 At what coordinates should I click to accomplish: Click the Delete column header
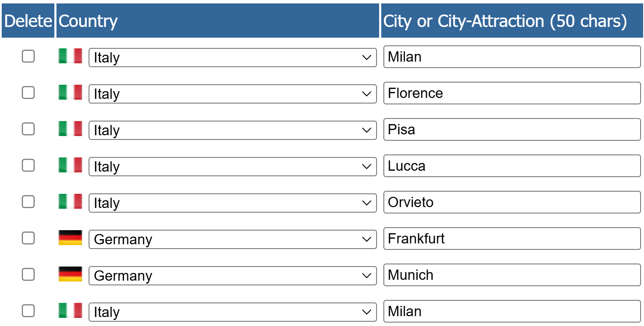(28, 21)
